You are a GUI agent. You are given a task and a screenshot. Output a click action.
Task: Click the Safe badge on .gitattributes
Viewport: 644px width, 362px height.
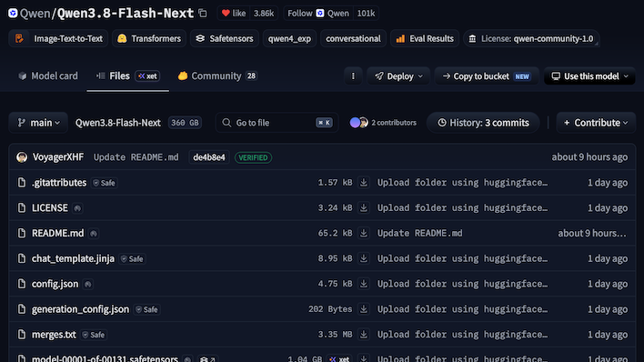click(105, 183)
